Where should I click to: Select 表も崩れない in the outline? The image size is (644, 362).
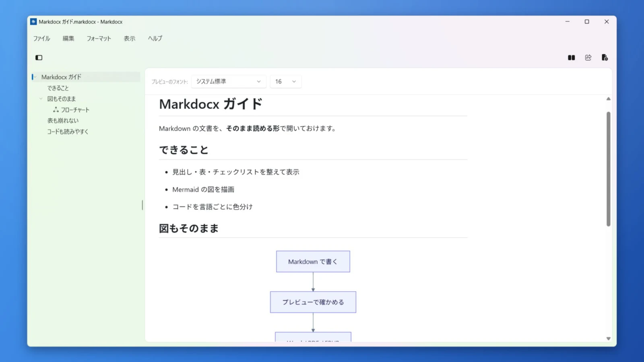pyautogui.click(x=63, y=120)
